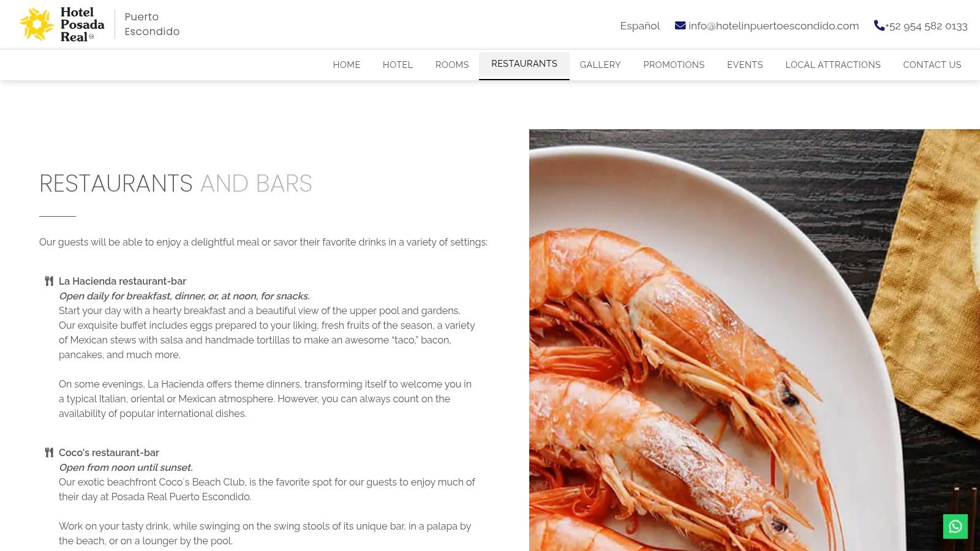
Task: Click fork-knife icon beside Coco's restaurant-bar
Action: click(49, 452)
